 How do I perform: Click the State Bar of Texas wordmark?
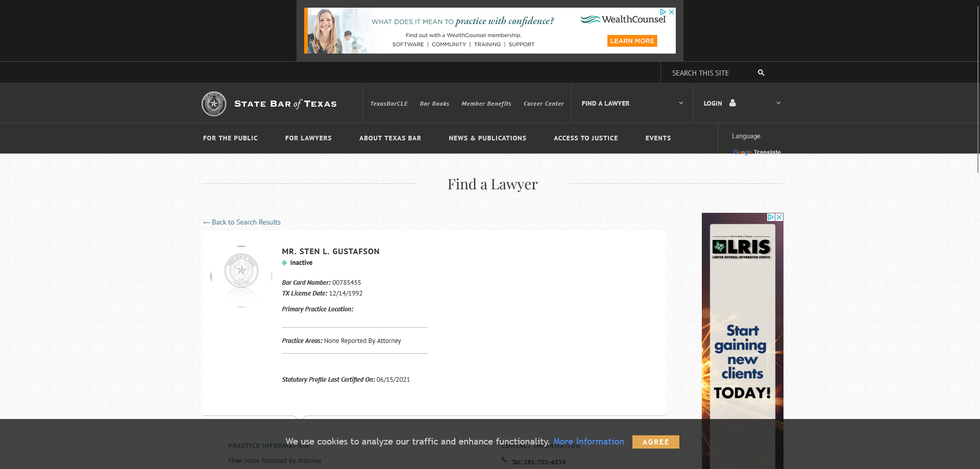pyautogui.click(x=285, y=104)
